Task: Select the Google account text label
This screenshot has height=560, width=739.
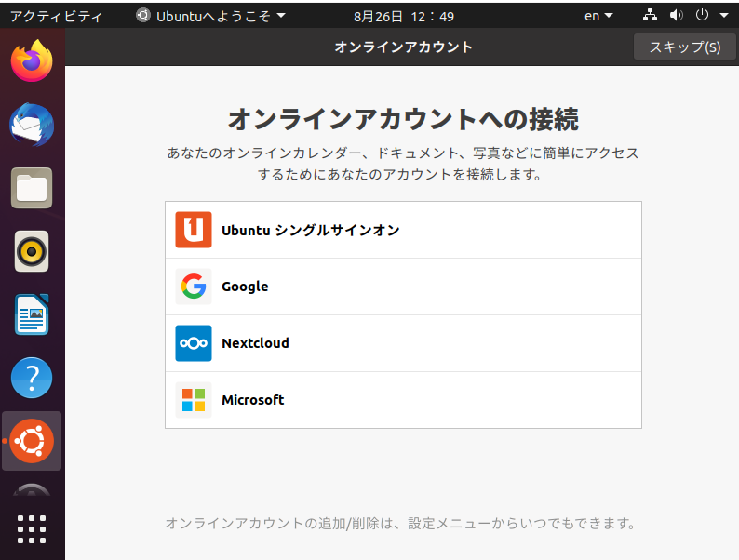Action: (245, 287)
